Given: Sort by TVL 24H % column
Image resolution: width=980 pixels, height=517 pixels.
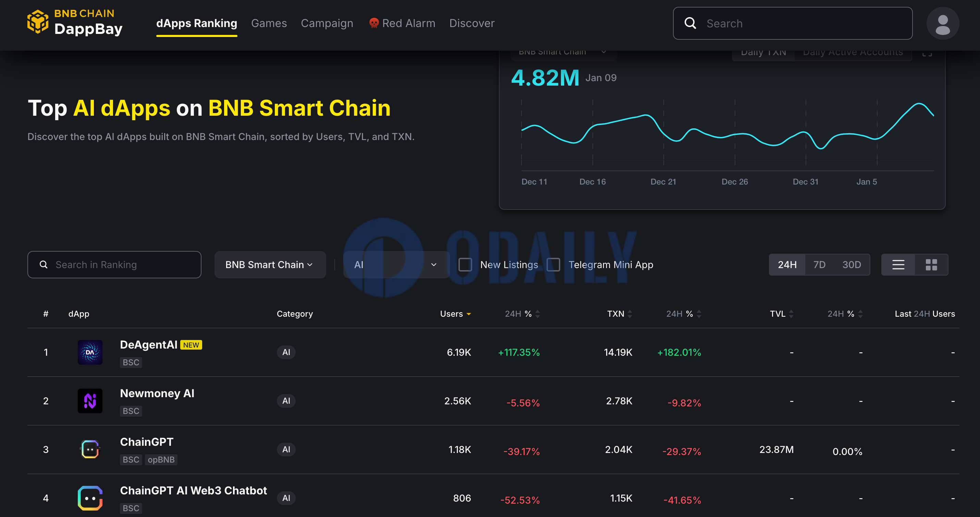Looking at the screenshot, I should (x=860, y=314).
